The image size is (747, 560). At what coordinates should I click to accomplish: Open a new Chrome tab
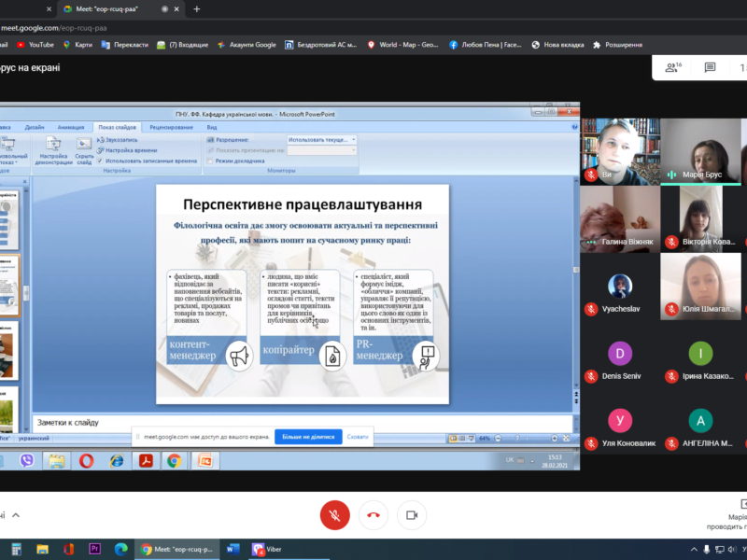[x=196, y=8]
